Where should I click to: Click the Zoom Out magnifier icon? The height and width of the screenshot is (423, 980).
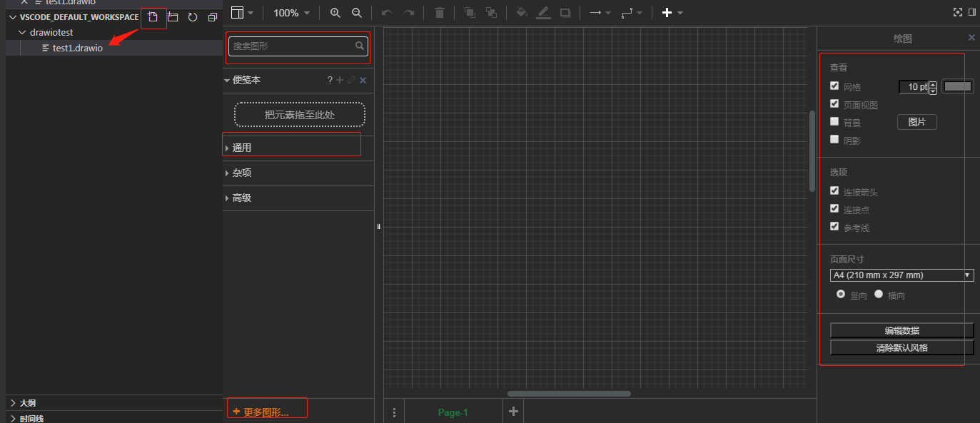tap(355, 12)
